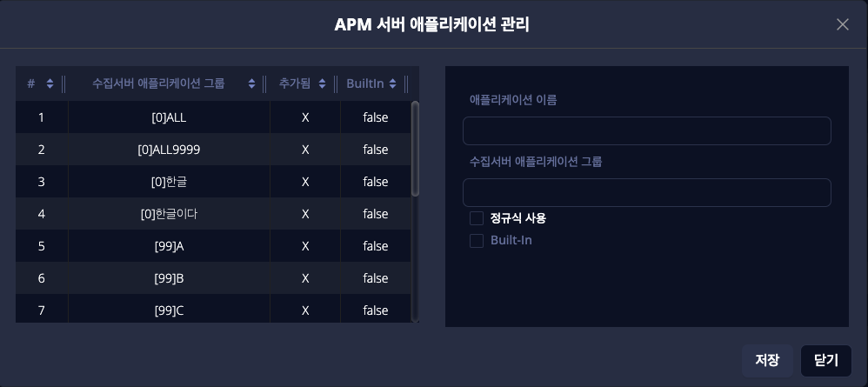This screenshot has height=387, width=868.
Task: Sort table by the # column
Action: pos(50,83)
